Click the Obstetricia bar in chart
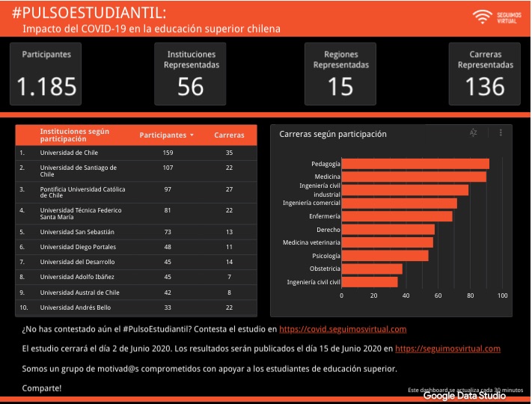 [x=372, y=269]
